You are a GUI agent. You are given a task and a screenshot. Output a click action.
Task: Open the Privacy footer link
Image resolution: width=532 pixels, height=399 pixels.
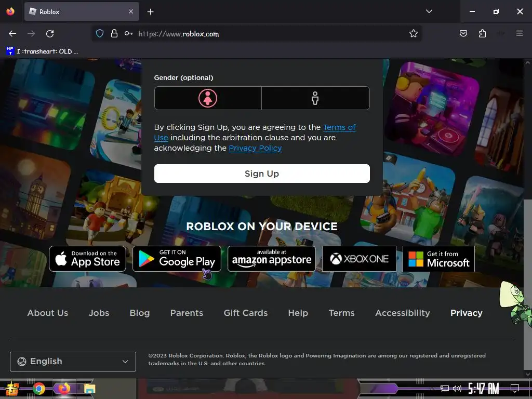tap(467, 313)
